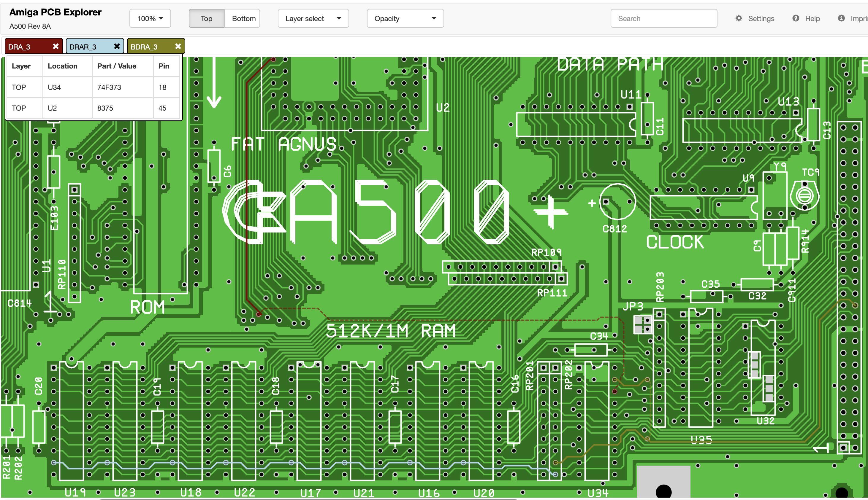Open the Opacity dropdown
The image size is (868, 500).
[405, 19]
